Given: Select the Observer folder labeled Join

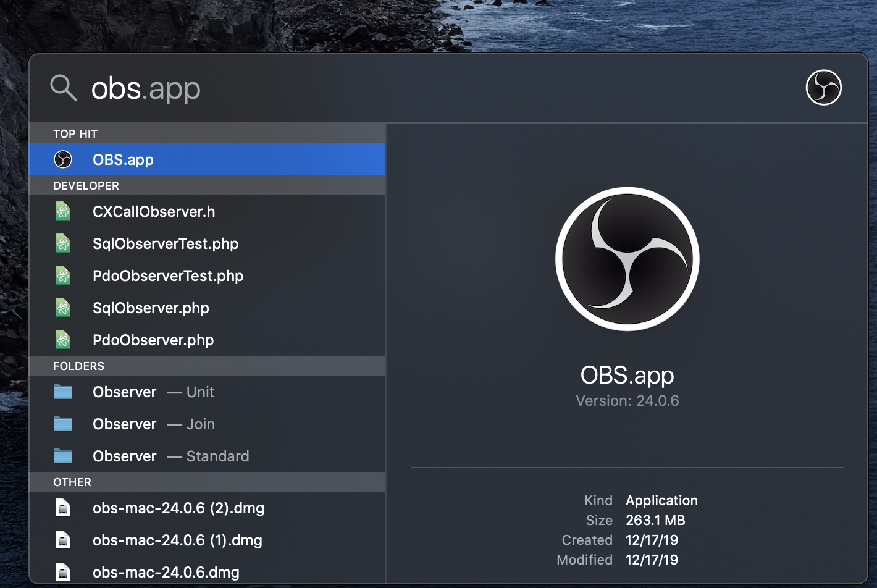Looking at the screenshot, I should (207, 424).
